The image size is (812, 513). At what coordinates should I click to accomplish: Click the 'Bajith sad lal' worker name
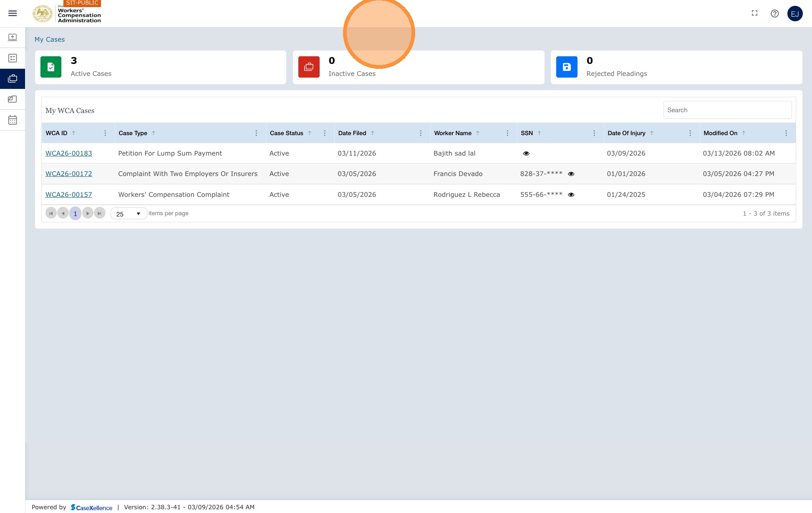pos(454,153)
